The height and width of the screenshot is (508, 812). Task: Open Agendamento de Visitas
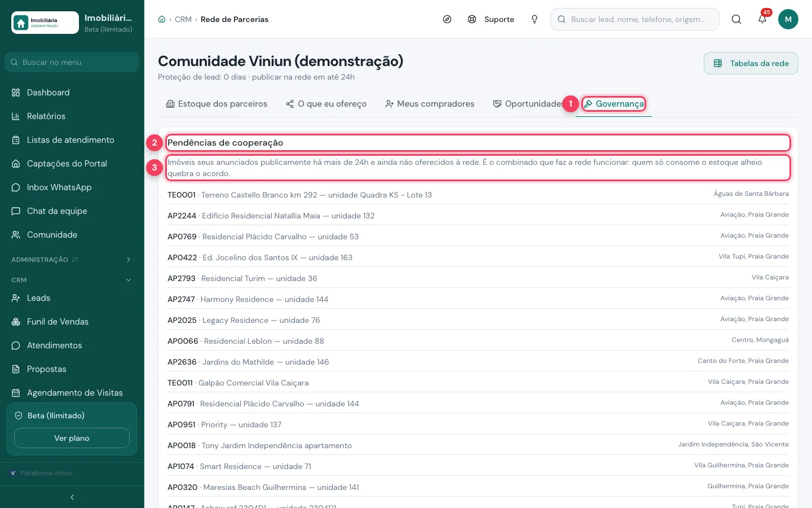[x=72, y=393]
